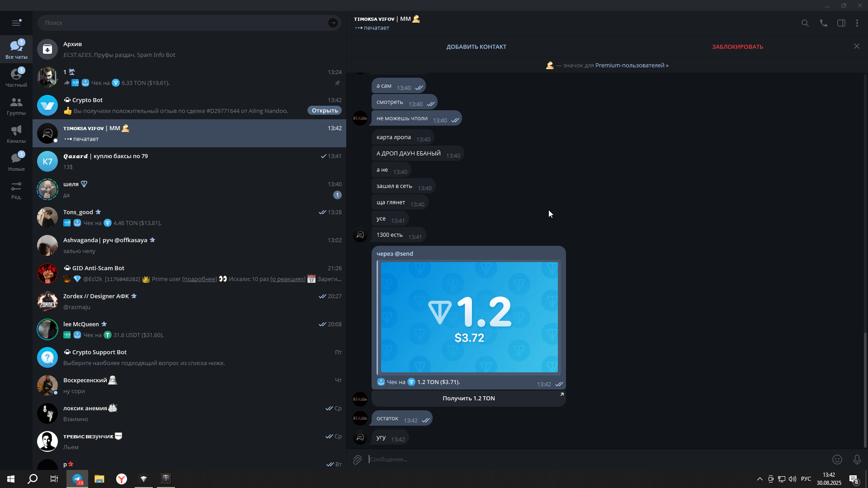
Task: Click 'ДОБАВИТЬ КОНТАКТ' button
Action: coord(476,47)
